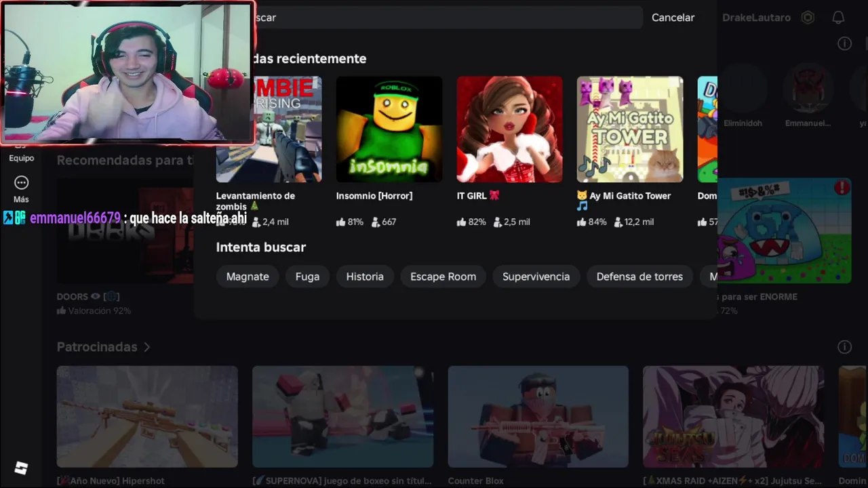Viewport: 868px width, 488px height.
Task: Click Levantamiento de zombis title text
Action: pyautogui.click(x=256, y=201)
